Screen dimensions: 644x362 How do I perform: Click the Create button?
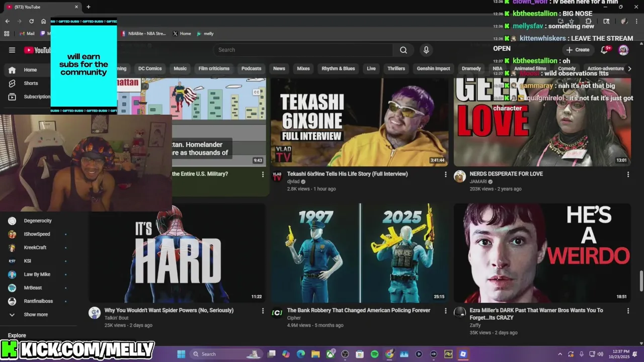(x=578, y=50)
